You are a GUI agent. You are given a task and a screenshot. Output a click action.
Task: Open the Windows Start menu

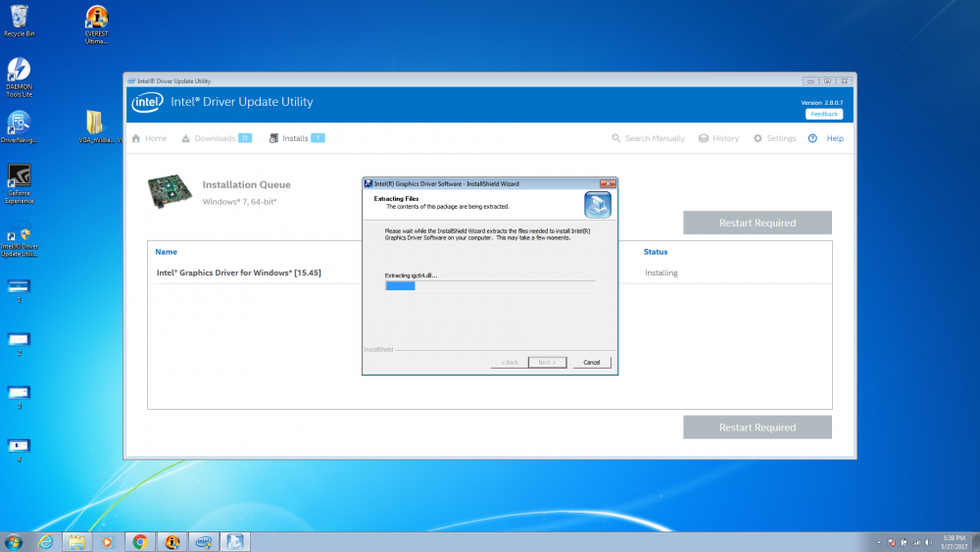pyautogui.click(x=13, y=541)
